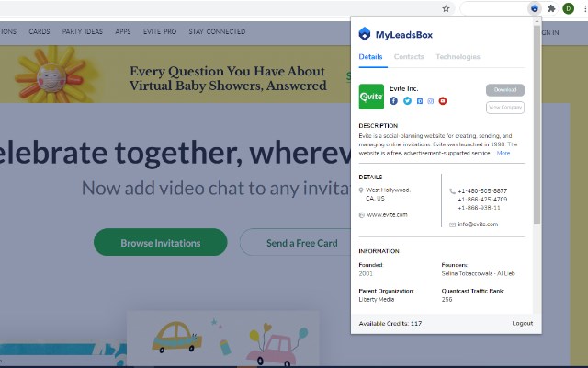Bookmark this page with star icon
588x368 pixels.
[x=446, y=8]
